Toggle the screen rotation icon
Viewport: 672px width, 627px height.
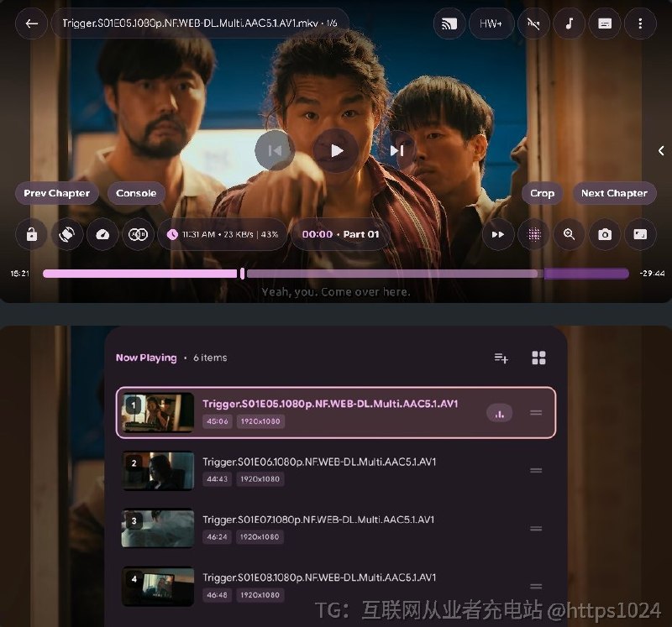pos(67,234)
